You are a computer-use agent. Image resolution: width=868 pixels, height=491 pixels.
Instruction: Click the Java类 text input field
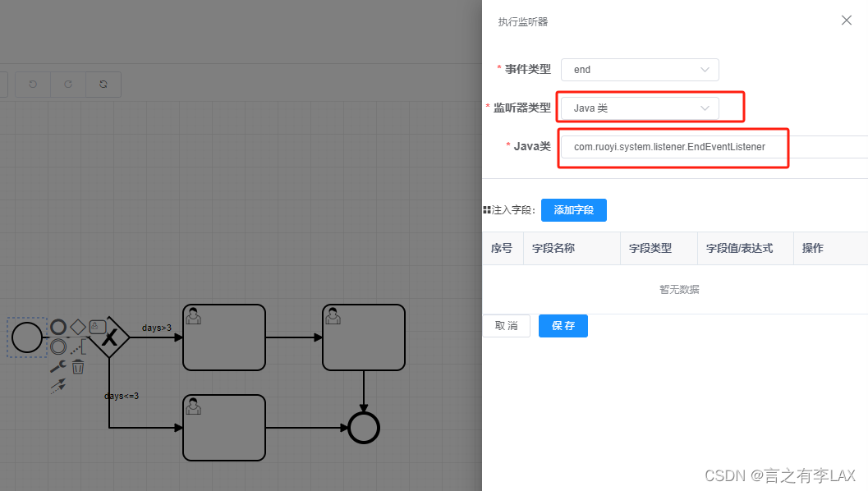point(673,148)
